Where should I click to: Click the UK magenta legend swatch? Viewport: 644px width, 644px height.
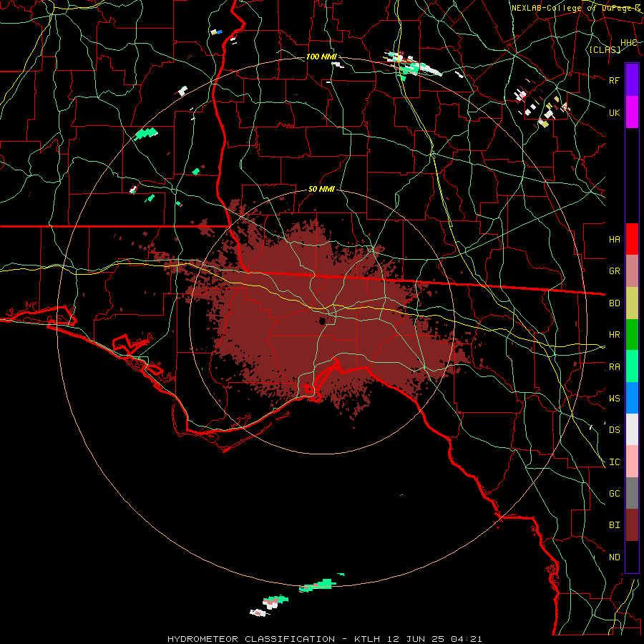click(x=632, y=112)
